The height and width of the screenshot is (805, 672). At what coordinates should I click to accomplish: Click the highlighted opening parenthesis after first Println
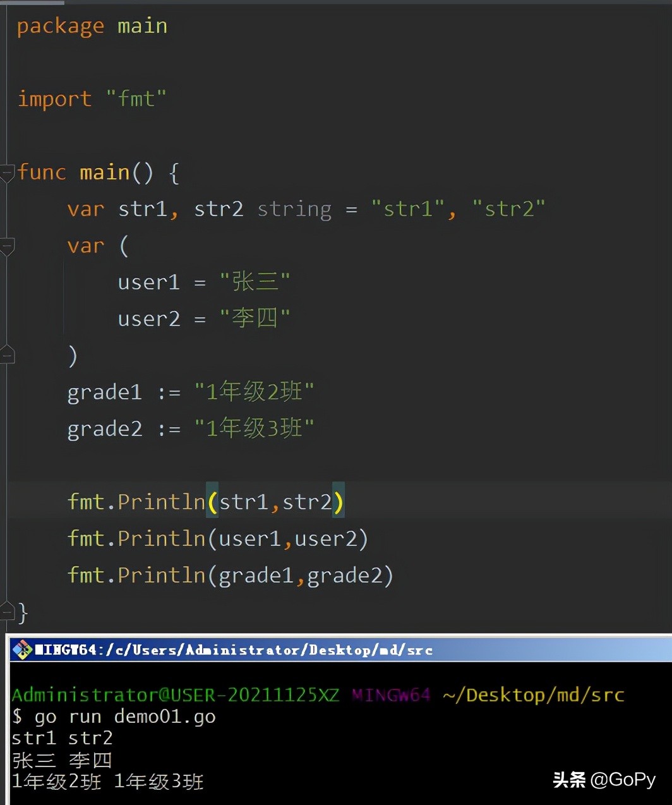(213, 502)
